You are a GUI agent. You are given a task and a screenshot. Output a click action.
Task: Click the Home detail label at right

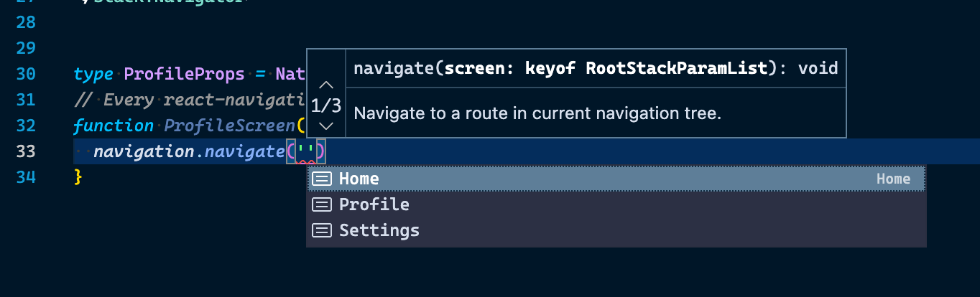click(x=893, y=179)
